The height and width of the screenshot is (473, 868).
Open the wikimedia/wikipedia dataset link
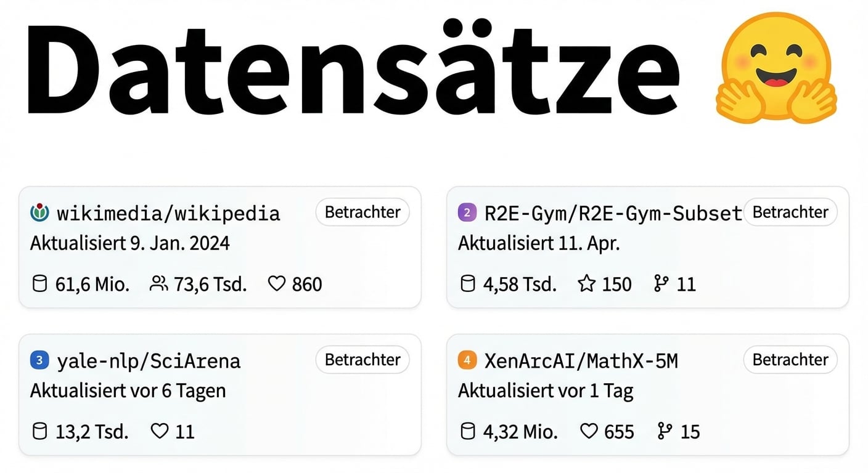coord(168,214)
